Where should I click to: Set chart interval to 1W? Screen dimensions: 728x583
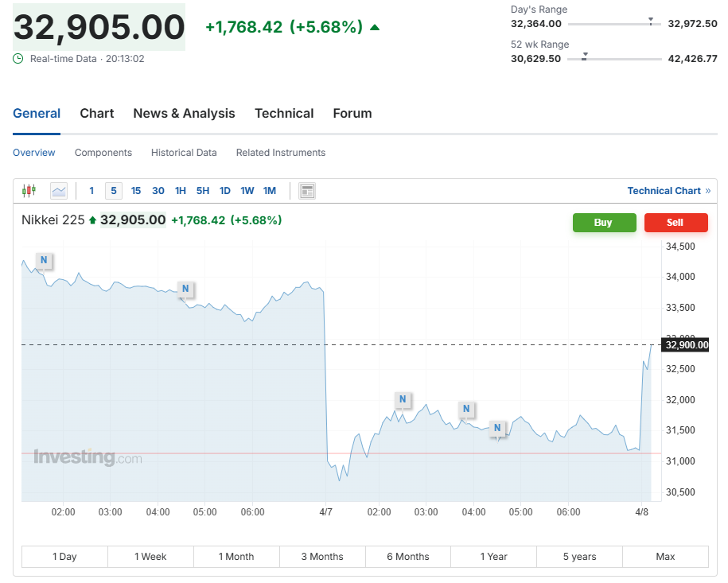247,191
